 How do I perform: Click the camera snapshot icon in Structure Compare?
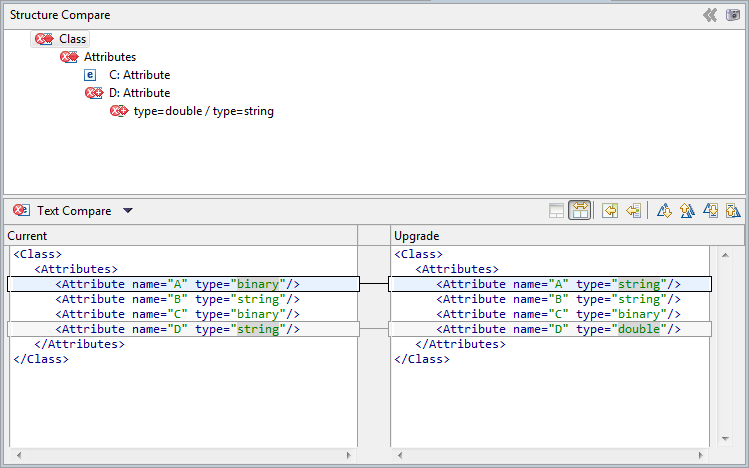click(732, 15)
